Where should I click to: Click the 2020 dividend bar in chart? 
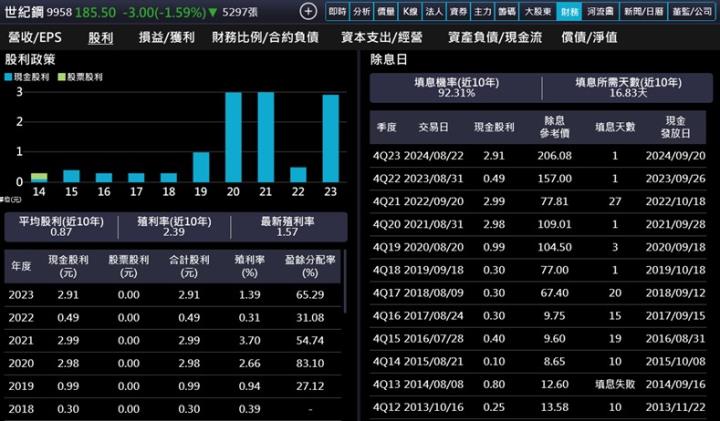coord(233,137)
